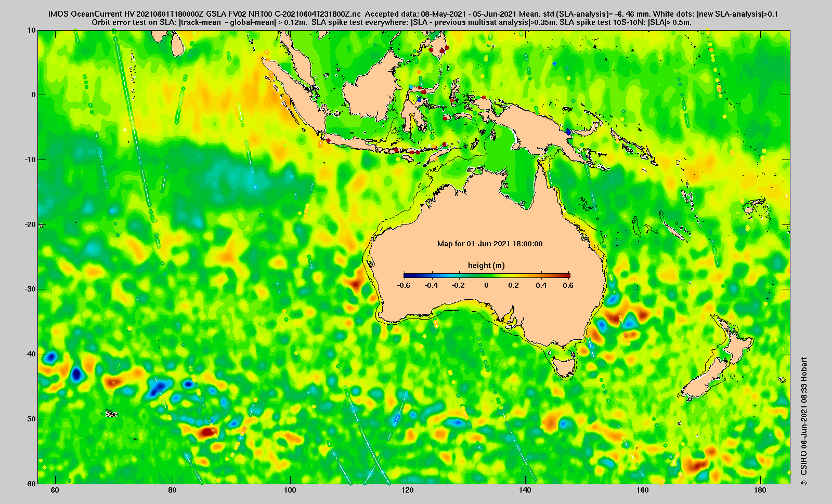This screenshot has width=832, height=504.
Task: Click the 0.6 tick label under the color bar
Action: [568, 285]
